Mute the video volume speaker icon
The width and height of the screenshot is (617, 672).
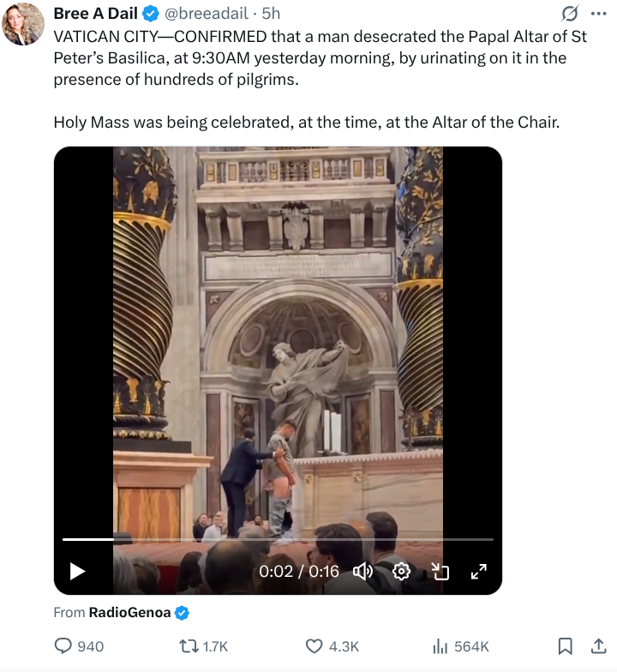click(363, 571)
